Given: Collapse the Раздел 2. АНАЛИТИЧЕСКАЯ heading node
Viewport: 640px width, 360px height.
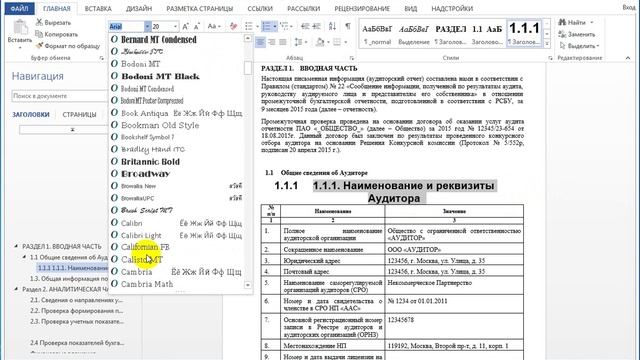Looking at the screenshot, I should click(16, 289).
